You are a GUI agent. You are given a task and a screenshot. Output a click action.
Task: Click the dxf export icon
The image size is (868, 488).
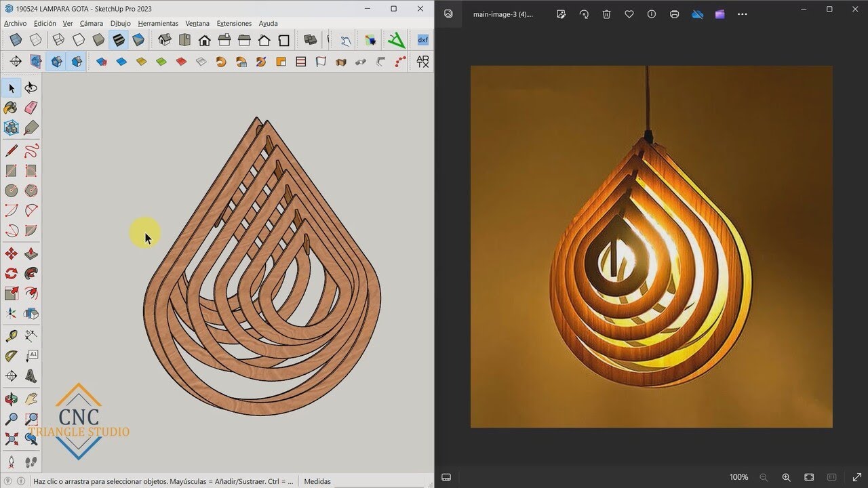click(422, 40)
